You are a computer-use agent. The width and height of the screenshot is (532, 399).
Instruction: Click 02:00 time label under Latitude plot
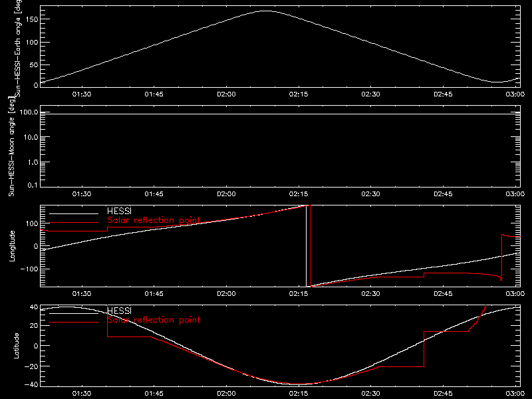click(x=226, y=394)
